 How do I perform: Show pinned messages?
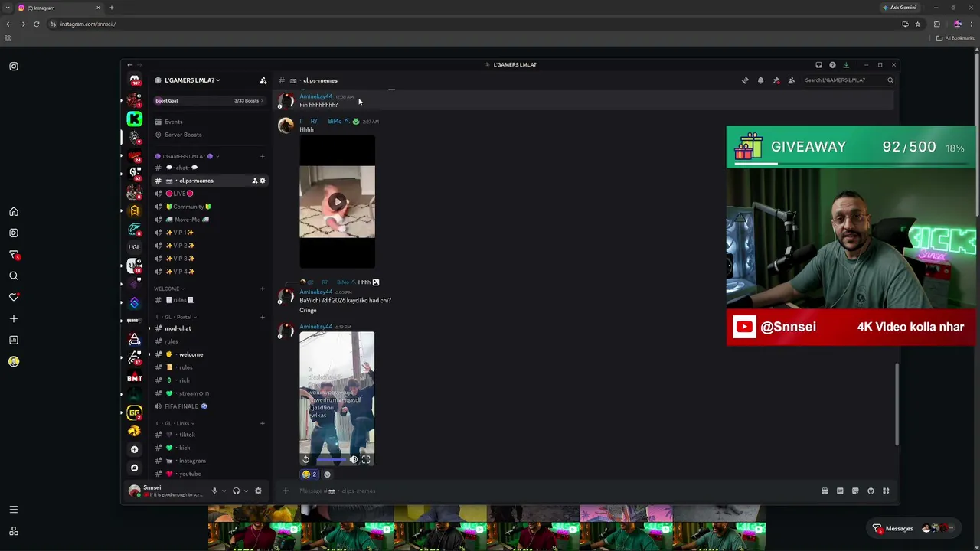pyautogui.click(x=776, y=80)
